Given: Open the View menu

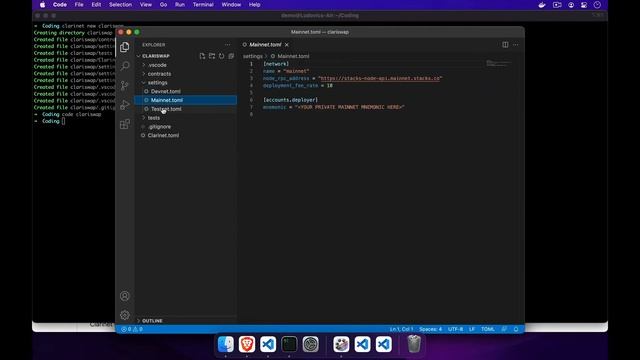Looking at the screenshot, I should [x=146, y=5].
